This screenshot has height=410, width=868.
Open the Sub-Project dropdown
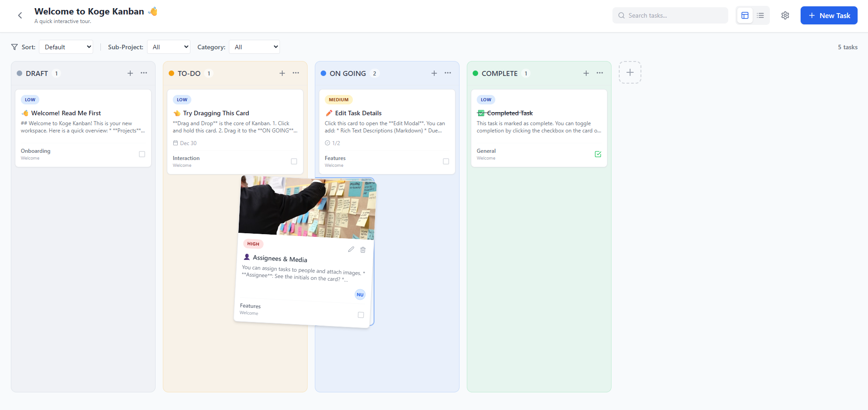[168, 47]
